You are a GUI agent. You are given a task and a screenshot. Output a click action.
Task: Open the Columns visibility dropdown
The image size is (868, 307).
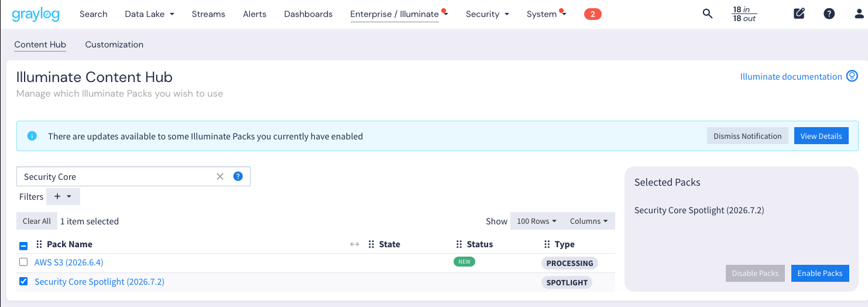[x=589, y=221]
